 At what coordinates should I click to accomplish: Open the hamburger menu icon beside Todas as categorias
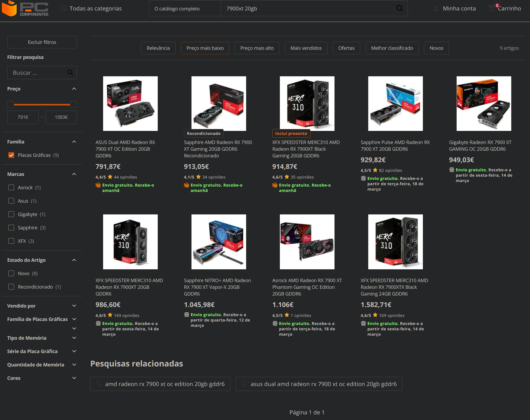point(63,9)
